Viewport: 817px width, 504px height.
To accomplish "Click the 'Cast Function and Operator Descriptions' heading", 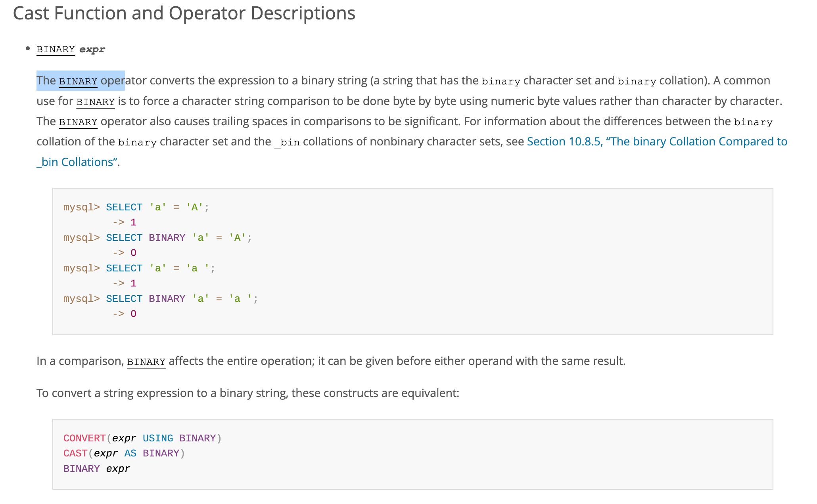I will pyautogui.click(x=184, y=13).
